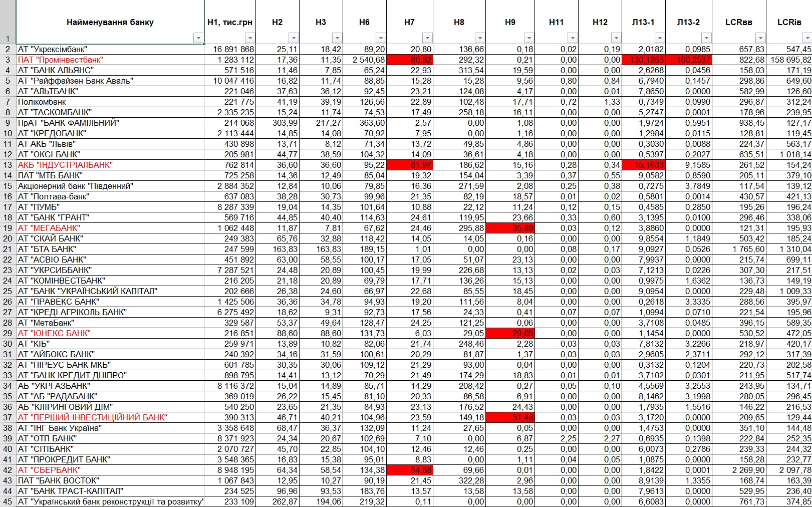Open filter dropdown for Н12 column

click(616, 38)
